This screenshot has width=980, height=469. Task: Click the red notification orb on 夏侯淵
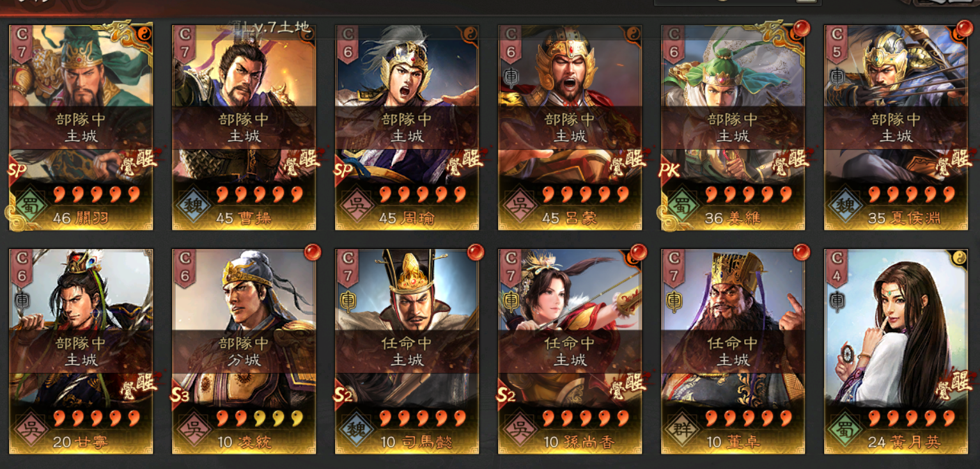(x=964, y=29)
